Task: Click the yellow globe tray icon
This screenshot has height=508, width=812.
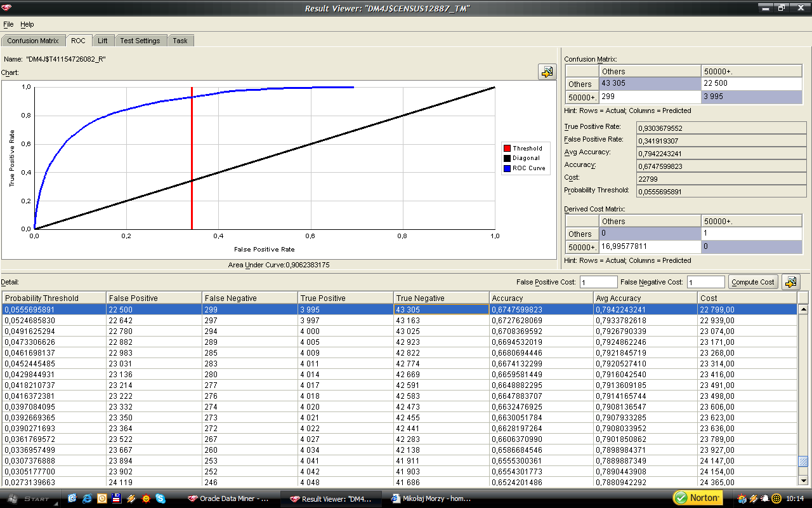Action: [x=776, y=498]
